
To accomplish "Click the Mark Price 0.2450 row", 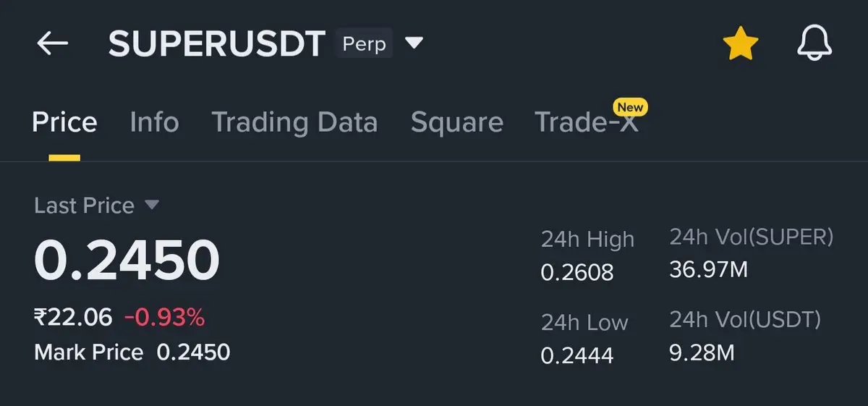I will [132, 352].
